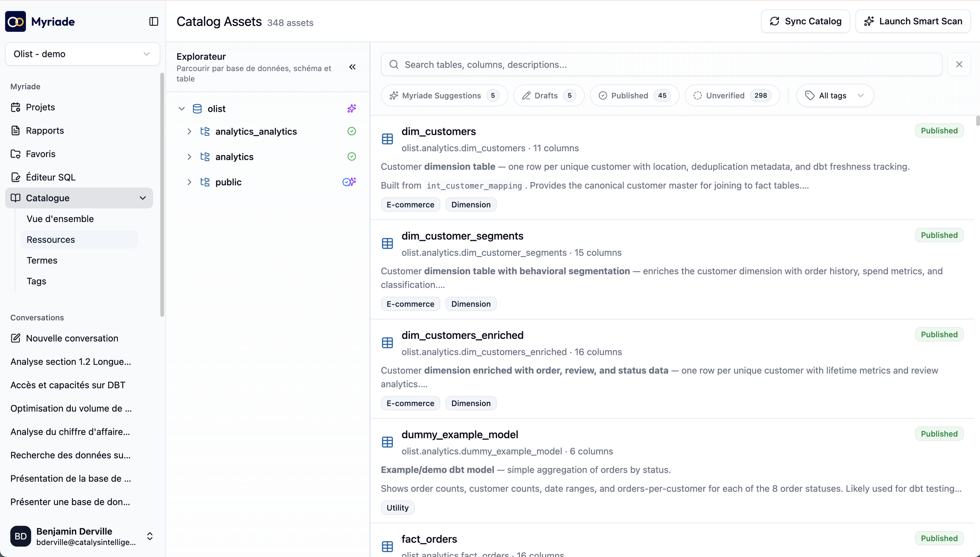The height and width of the screenshot is (557, 980).
Task: Click the dim_customer_segments table icon
Action: click(387, 243)
